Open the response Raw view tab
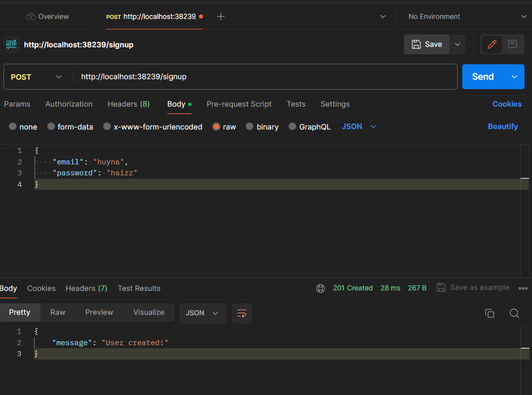Viewport: 532px width, 395px height. [x=58, y=312]
